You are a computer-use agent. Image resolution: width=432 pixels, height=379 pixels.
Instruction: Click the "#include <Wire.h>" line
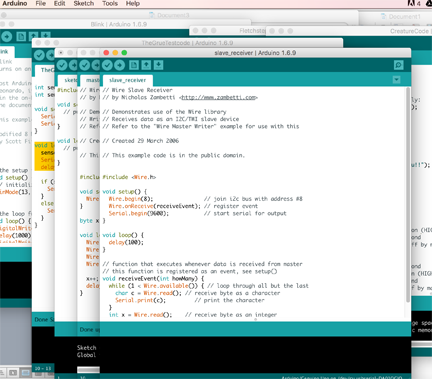129,177
